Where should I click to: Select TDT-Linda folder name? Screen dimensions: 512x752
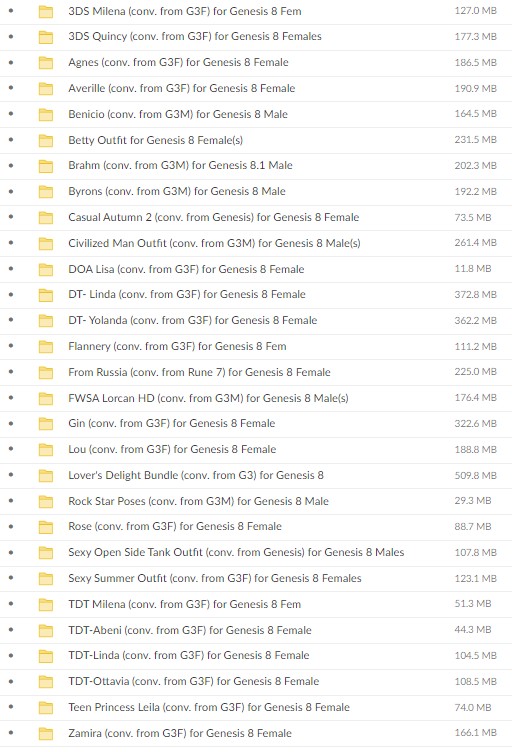tap(188, 656)
